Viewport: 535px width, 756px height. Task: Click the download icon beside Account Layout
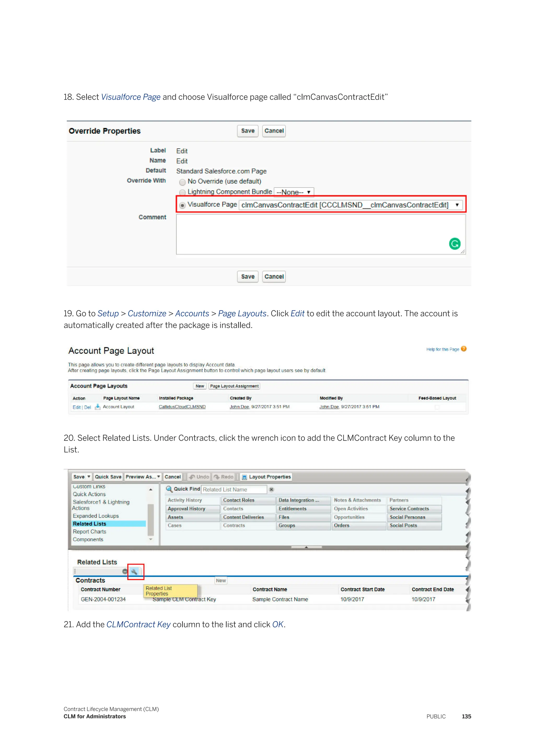pos(97,407)
